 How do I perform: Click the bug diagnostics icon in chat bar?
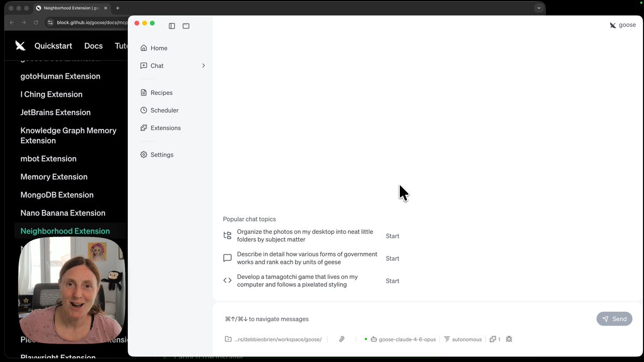coord(509,339)
